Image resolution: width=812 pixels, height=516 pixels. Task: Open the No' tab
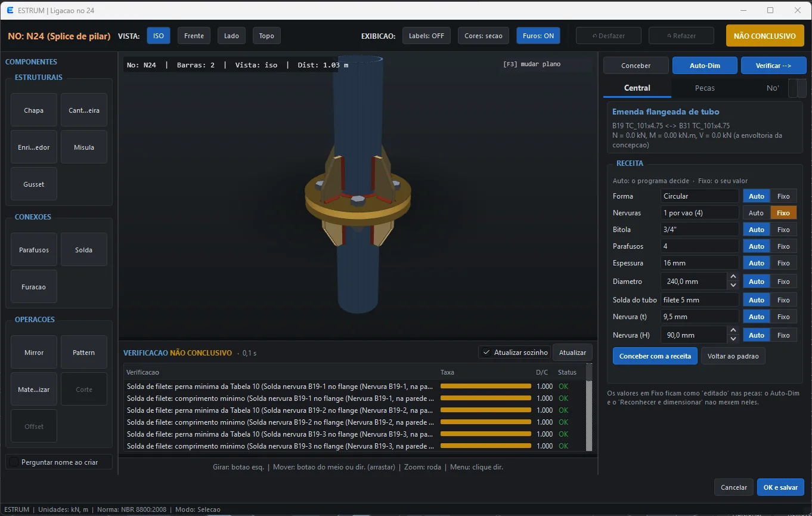(x=773, y=88)
